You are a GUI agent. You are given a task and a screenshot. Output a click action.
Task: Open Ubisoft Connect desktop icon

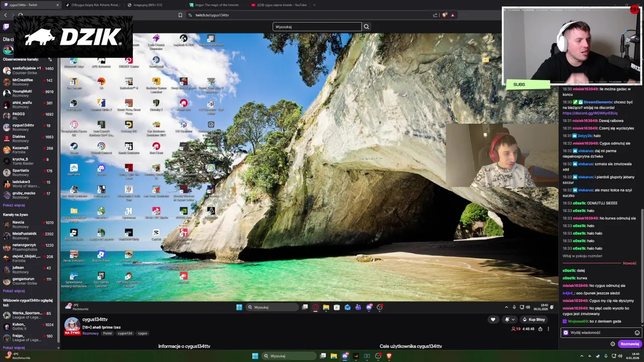tap(101, 148)
